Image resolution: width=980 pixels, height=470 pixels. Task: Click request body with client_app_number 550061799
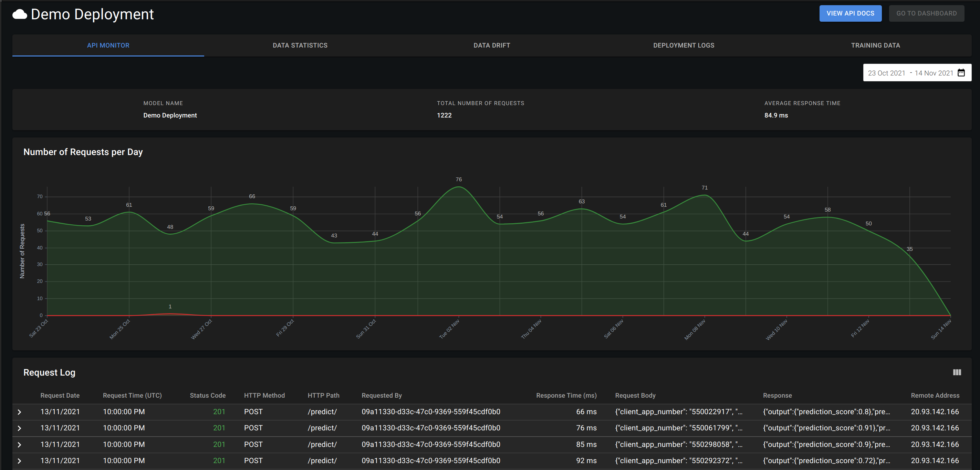[678, 428]
